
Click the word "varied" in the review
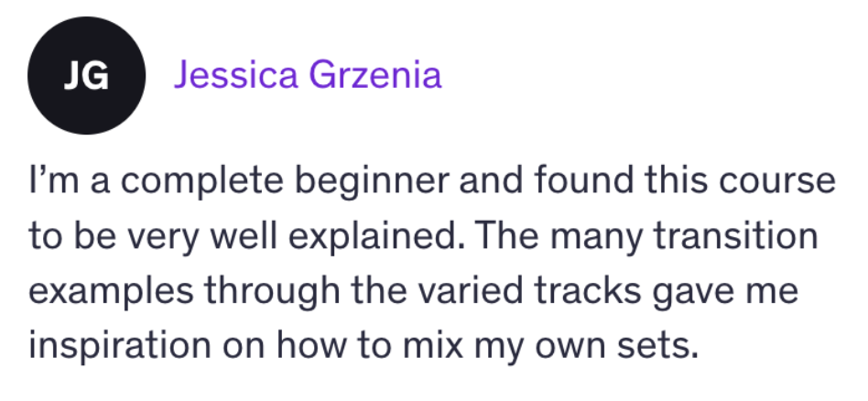[470, 291]
